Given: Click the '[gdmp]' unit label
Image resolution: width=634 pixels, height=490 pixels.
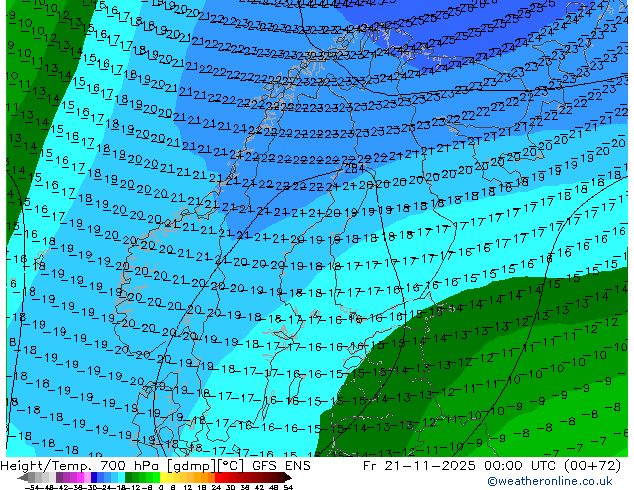Looking at the screenshot, I should 191,466.
